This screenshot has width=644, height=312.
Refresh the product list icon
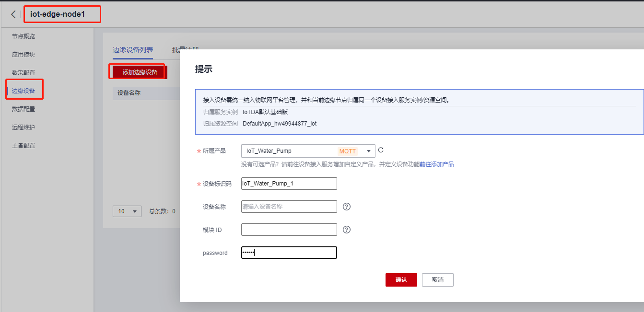coord(381,150)
